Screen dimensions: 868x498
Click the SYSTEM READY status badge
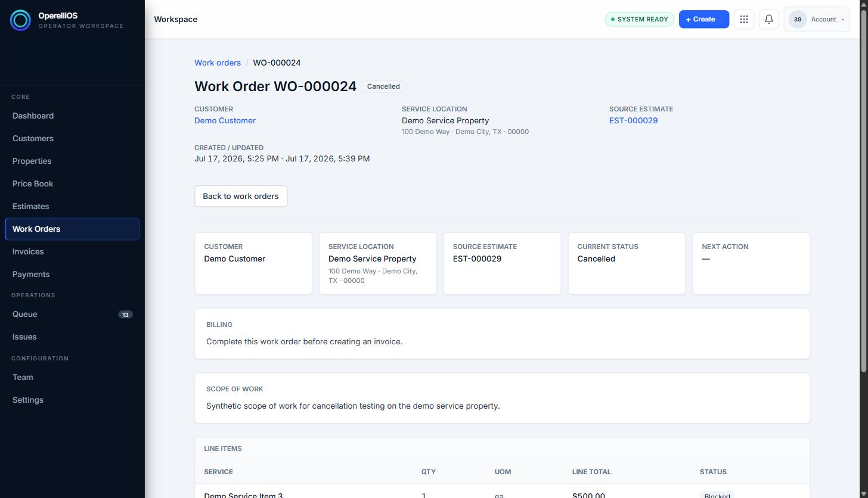click(639, 19)
